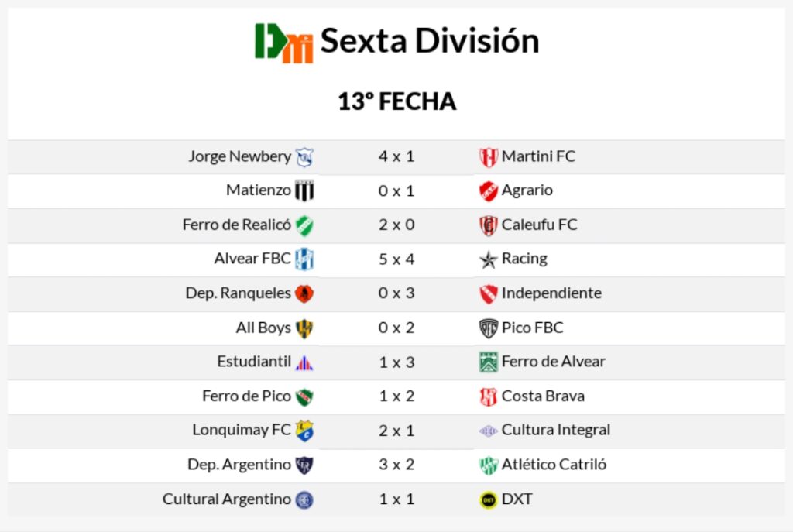Click the Jorge Newbery club crest
This screenshot has height=532, width=793.
304,157
